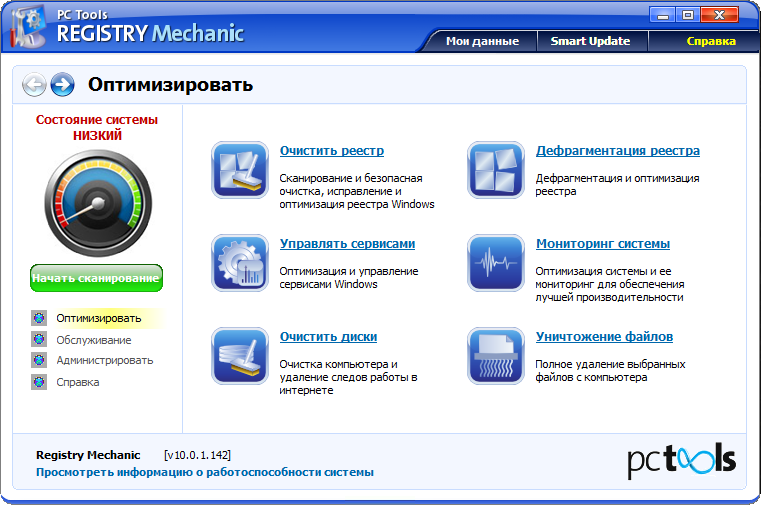Select Администрировать in the sidebar menu
761x505 pixels.
pos(105,360)
